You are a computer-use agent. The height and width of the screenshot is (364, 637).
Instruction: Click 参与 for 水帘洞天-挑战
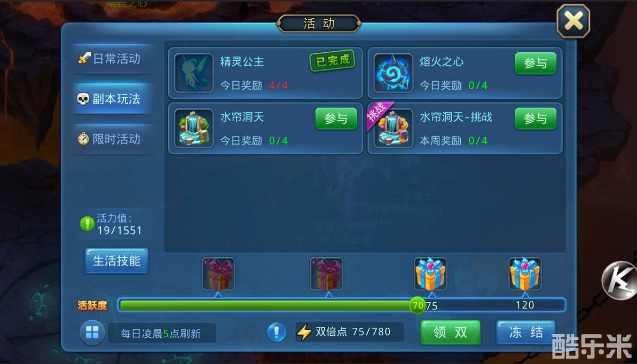tap(536, 118)
